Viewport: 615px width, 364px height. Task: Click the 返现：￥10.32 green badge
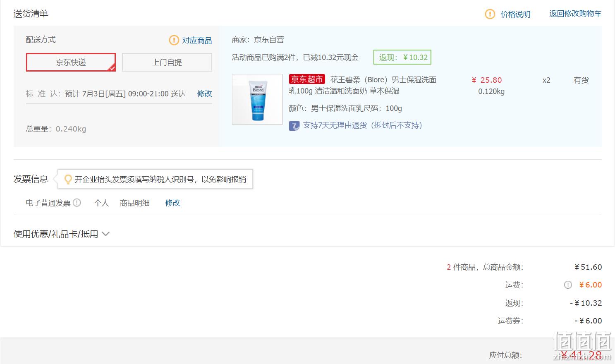click(x=402, y=57)
